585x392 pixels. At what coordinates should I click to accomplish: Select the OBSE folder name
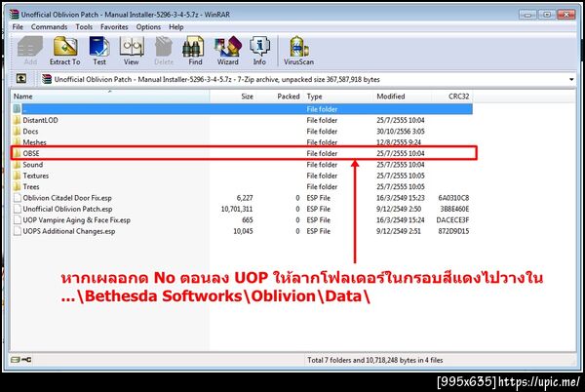pos(31,153)
